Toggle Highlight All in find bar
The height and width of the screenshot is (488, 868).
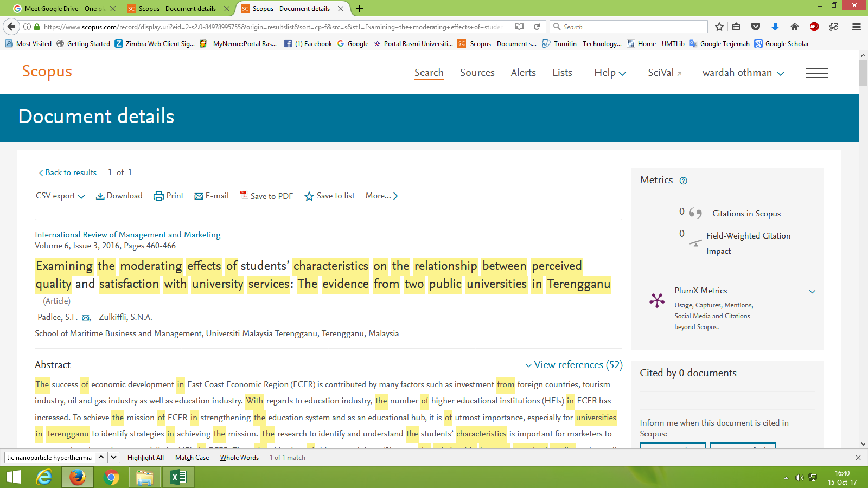[x=145, y=458]
